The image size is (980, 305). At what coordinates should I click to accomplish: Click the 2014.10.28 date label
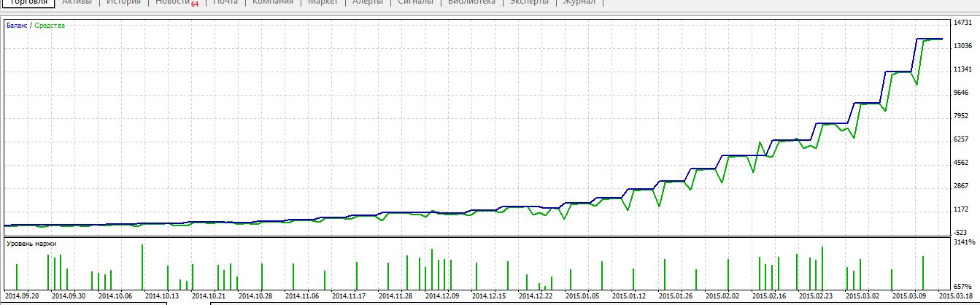255,296
